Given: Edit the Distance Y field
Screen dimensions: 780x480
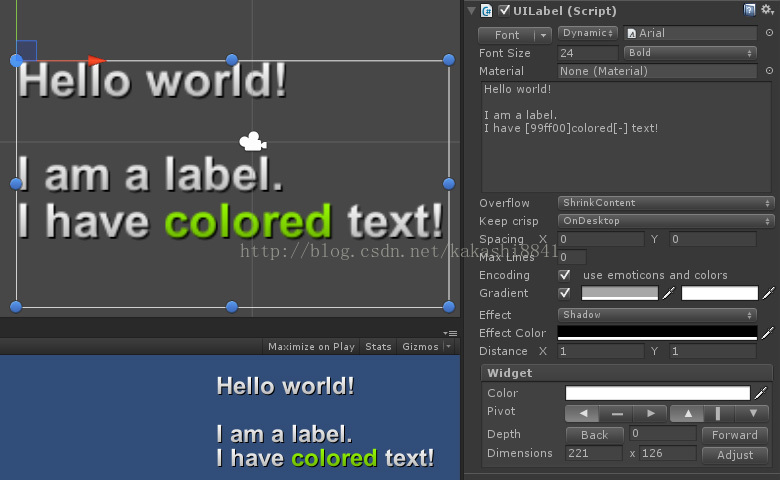Looking at the screenshot, I should pos(713,351).
